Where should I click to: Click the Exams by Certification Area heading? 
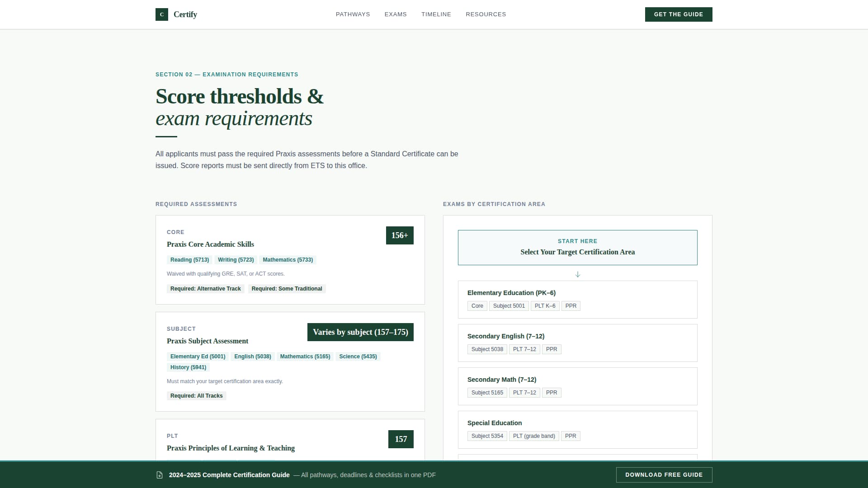point(494,204)
